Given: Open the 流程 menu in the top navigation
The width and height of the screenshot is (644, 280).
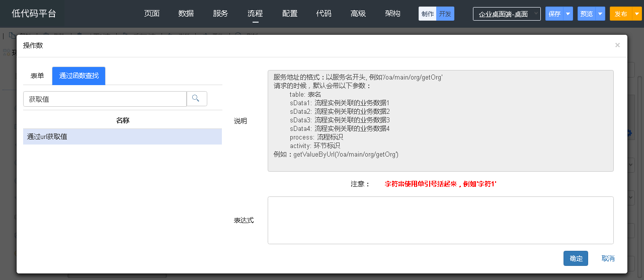Looking at the screenshot, I should (x=255, y=14).
